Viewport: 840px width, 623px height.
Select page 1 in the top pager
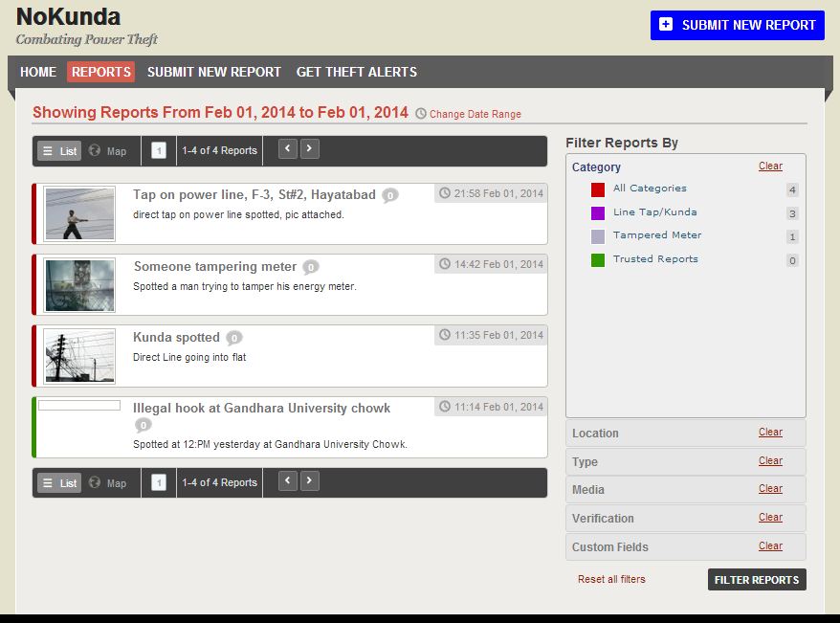click(x=159, y=150)
